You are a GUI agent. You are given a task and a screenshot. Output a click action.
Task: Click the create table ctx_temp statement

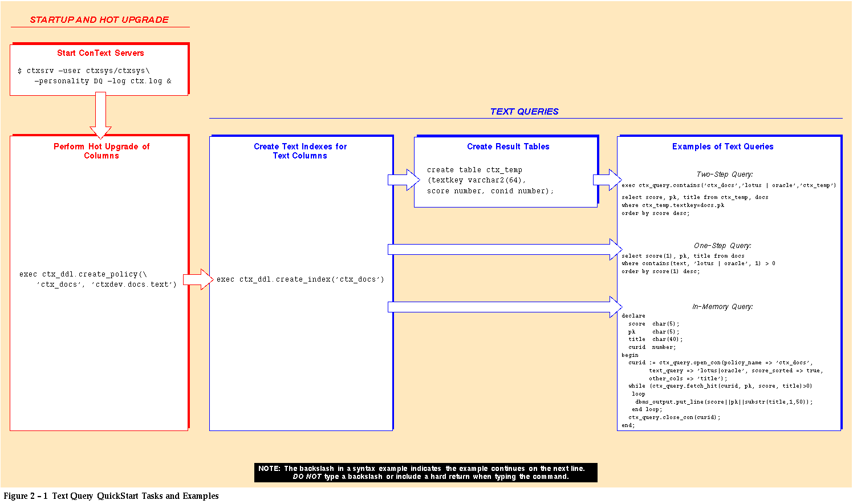(x=490, y=180)
